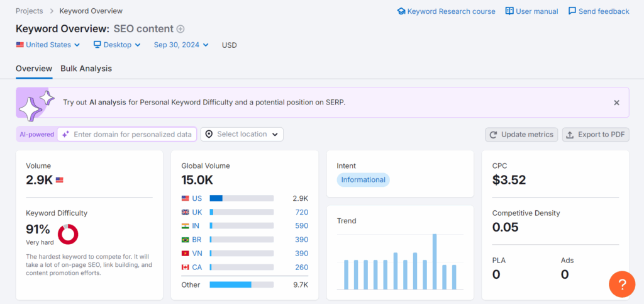
Task: Click the UK volume progress bar
Action: [x=241, y=212]
